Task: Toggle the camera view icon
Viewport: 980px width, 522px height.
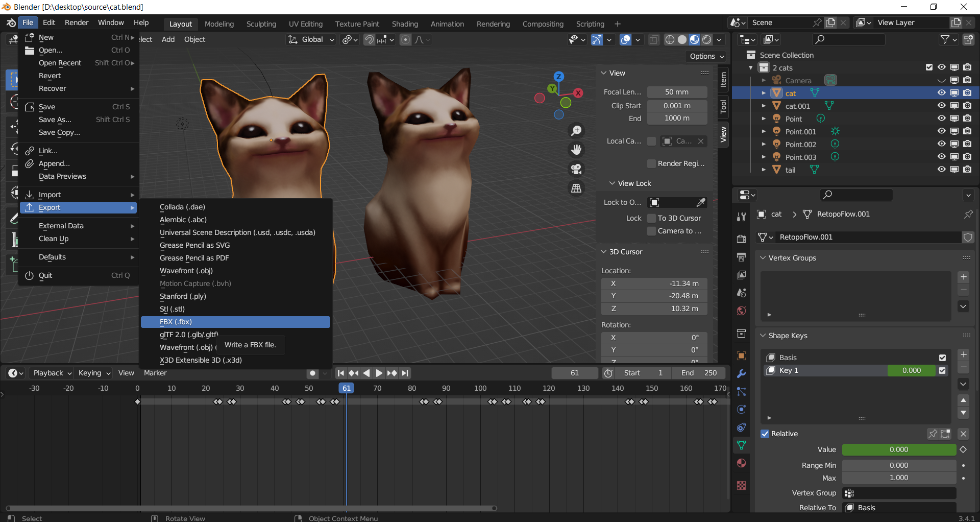Action: tap(576, 169)
